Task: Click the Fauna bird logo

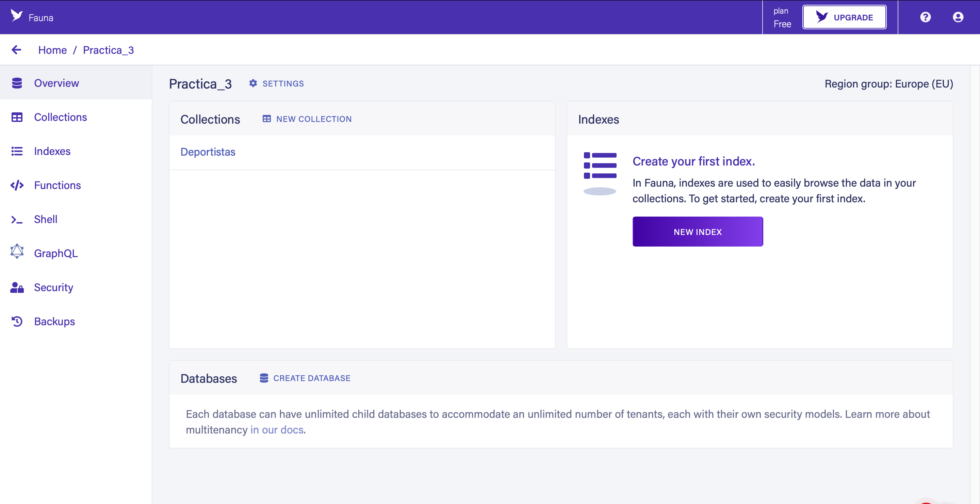Action: (16, 16)
